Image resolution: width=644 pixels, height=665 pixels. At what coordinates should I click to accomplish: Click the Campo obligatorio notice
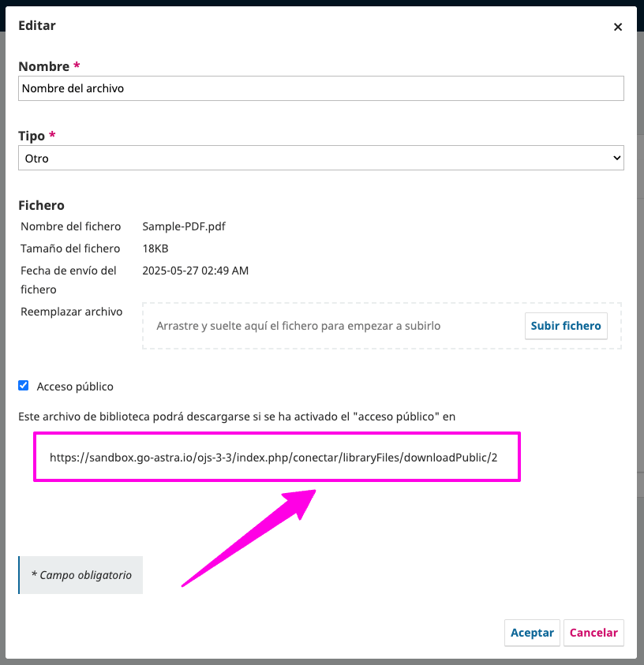[x=80, y=575]
